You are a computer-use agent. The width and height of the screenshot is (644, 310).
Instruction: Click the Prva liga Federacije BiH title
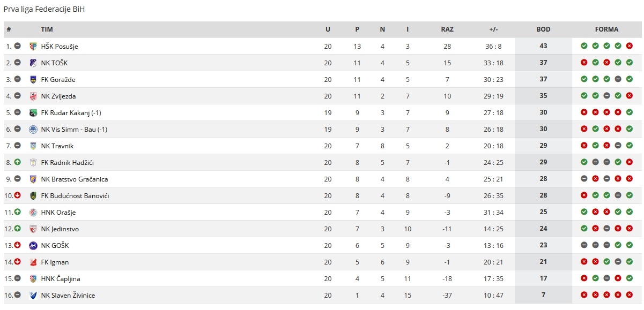[x=44, y=9]
